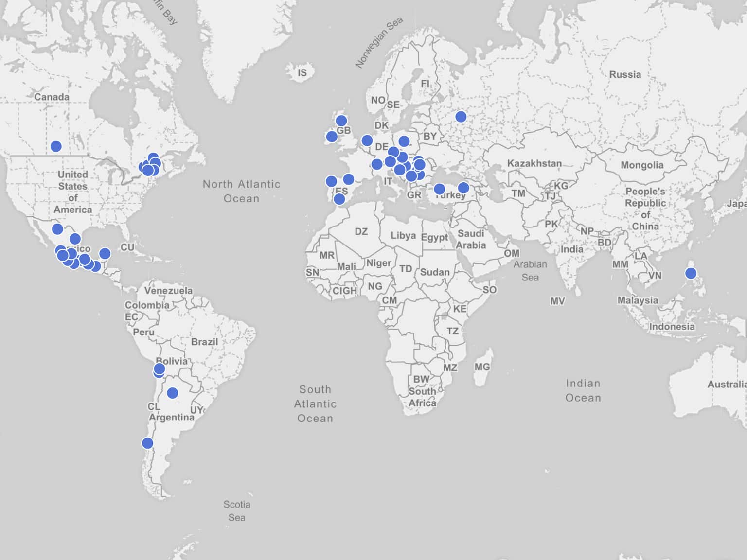The width and height of the screenshot is (747, 560).
Task: Select the western Turkey marker
Action: click(x=439, y=189)
